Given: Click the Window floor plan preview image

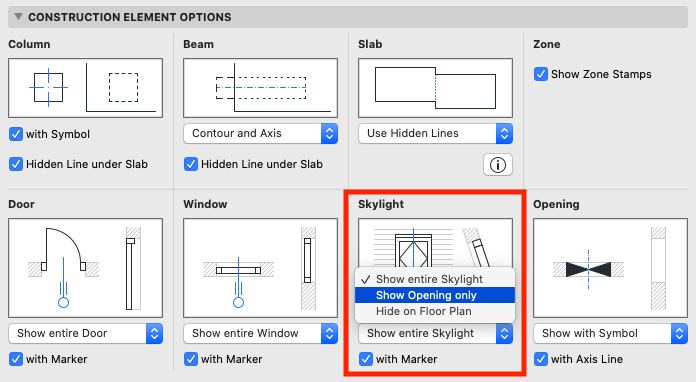Looking at the screenshot, I should [261, 268].
